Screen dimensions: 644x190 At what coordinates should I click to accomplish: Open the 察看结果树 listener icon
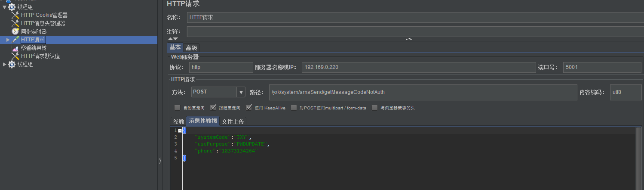click(x=15, y=48)
